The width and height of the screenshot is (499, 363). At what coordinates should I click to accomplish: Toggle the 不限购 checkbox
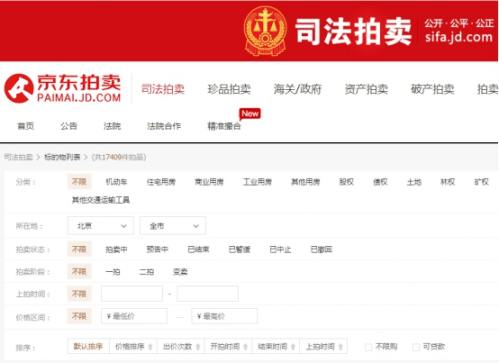click(369, 347)
